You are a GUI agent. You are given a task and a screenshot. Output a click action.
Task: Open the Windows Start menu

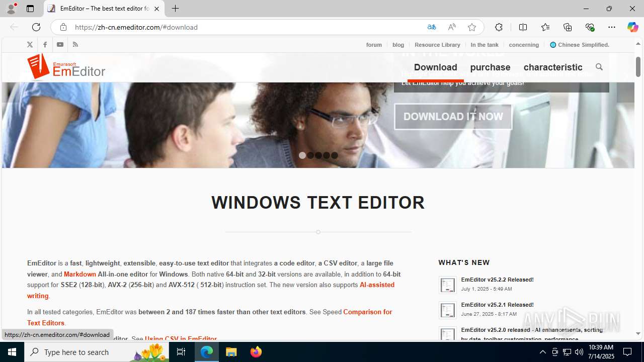click(x=12, y=352)
